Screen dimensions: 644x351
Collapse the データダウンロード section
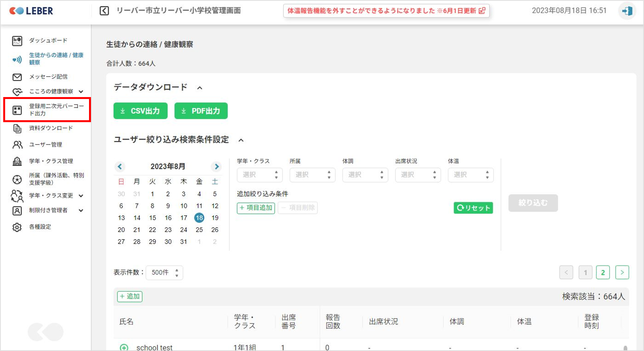200,88
